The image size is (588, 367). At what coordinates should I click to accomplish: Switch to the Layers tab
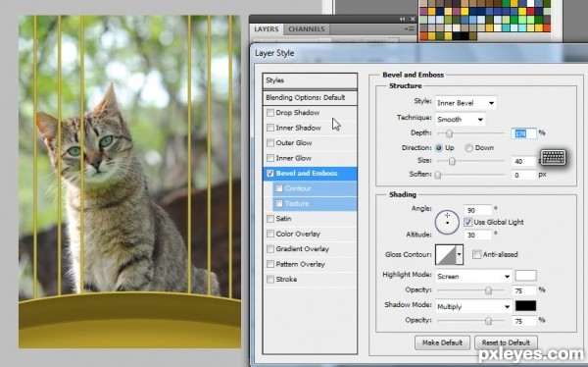[x=267, y=29]
